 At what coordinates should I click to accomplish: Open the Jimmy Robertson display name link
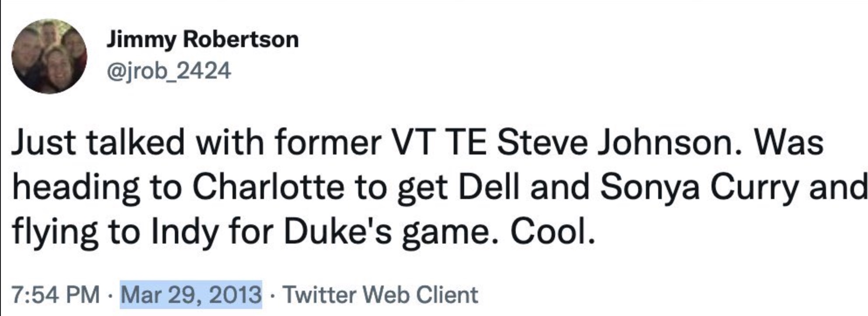(x=202, y=40)
